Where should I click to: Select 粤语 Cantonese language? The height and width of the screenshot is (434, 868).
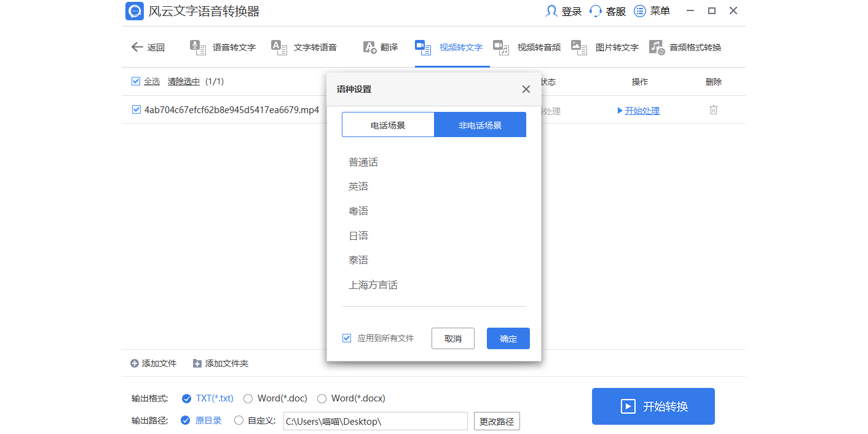tap(358, 210)
